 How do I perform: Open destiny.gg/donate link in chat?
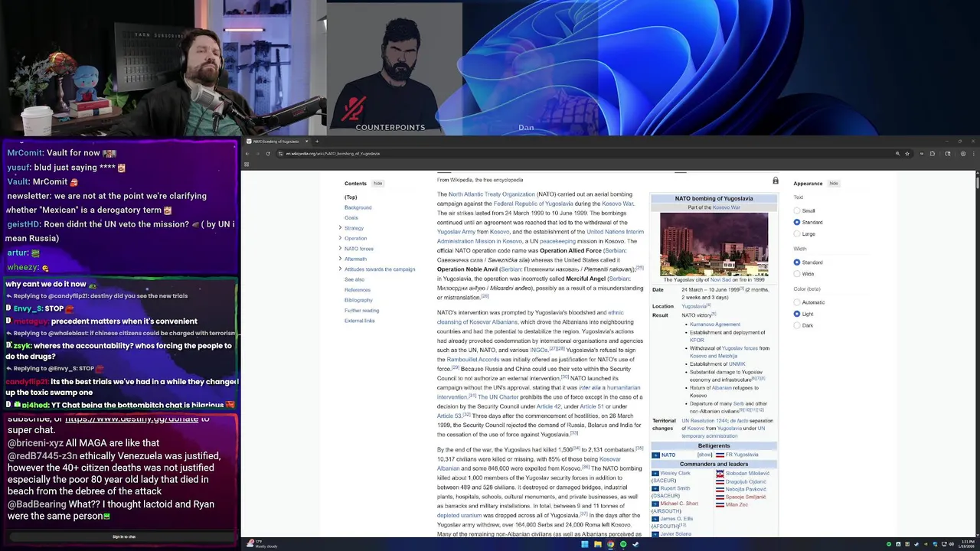(x=132, y=419)
